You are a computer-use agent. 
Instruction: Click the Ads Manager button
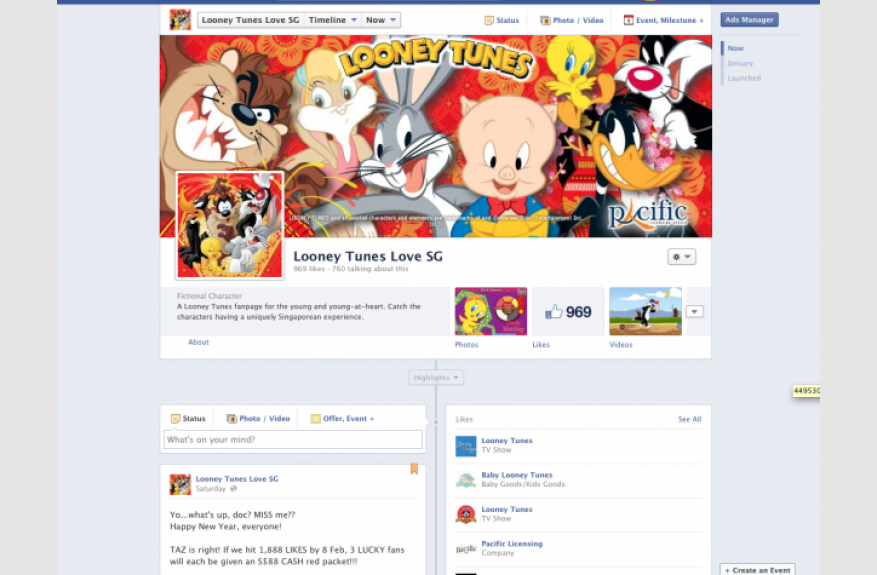tap(749, 20)
